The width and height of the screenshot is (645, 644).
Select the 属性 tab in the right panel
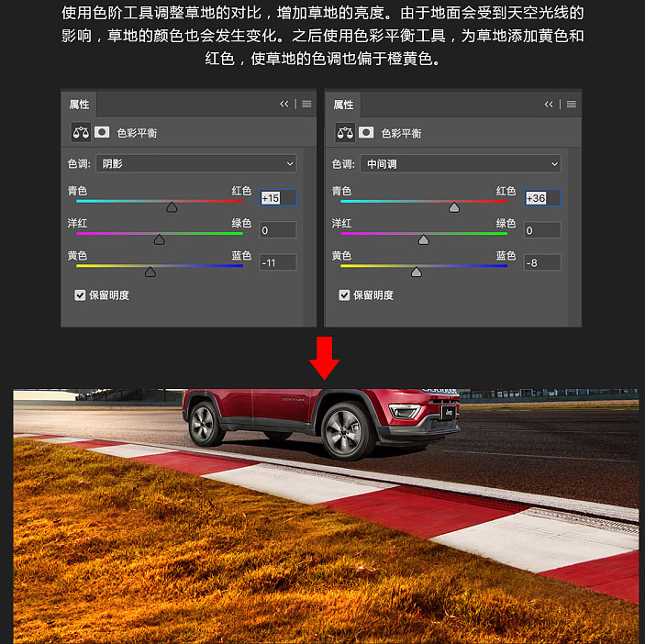343,105
